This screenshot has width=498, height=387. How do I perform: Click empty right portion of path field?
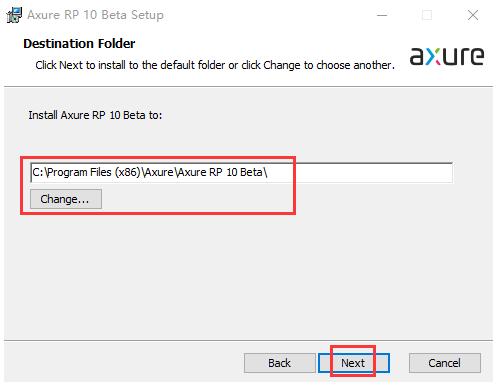pyautogui.click(x=367, y=173)
